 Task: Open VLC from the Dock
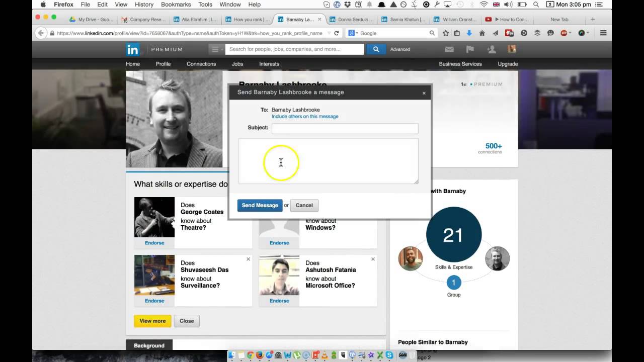pos(325,355)
